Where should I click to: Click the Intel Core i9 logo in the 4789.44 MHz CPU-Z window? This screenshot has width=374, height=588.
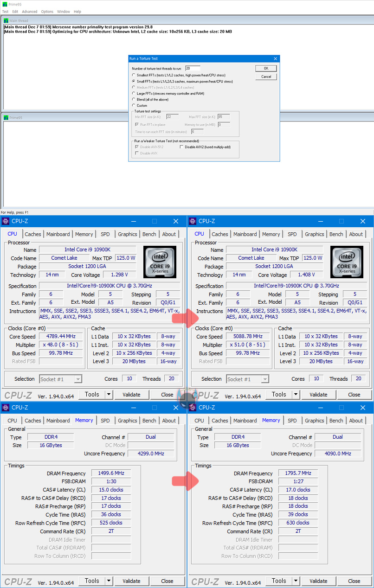pyautogui.click(x=160, y=262)
